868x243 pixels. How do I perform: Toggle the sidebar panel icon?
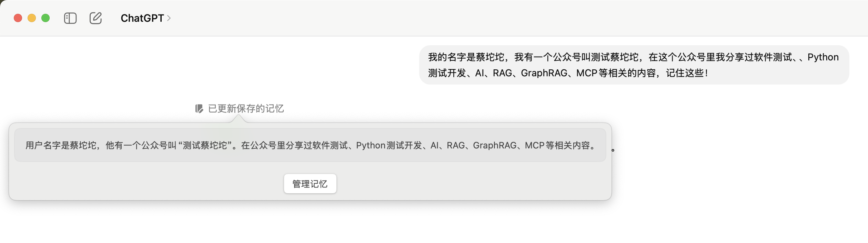[70, 18]
